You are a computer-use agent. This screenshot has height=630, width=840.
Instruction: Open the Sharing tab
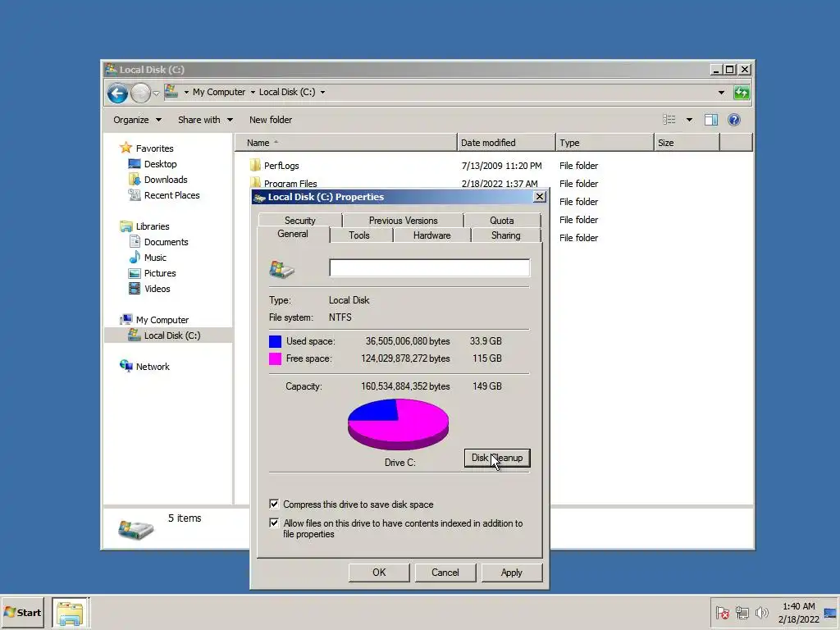point(505,235)
